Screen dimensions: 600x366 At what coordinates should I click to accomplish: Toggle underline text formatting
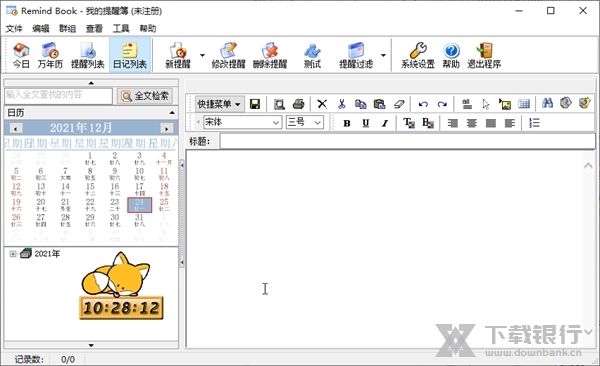pyautogui.click(x=365, y=123)
